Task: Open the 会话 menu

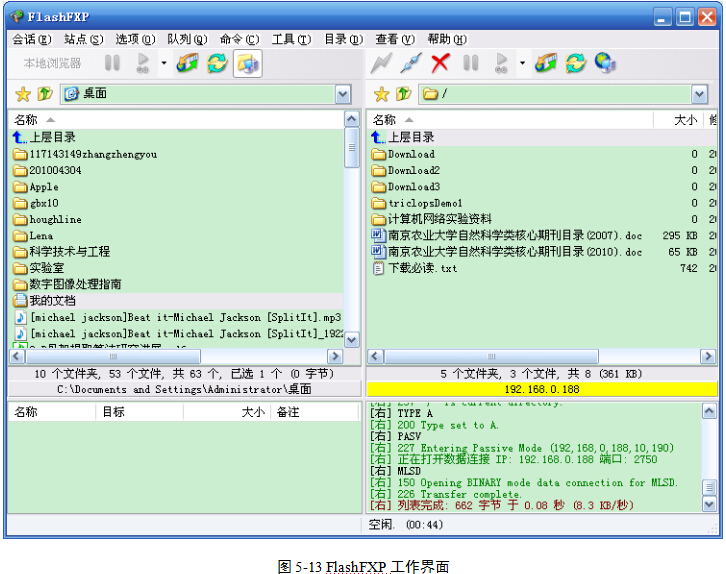Action: tap(31, 40)
